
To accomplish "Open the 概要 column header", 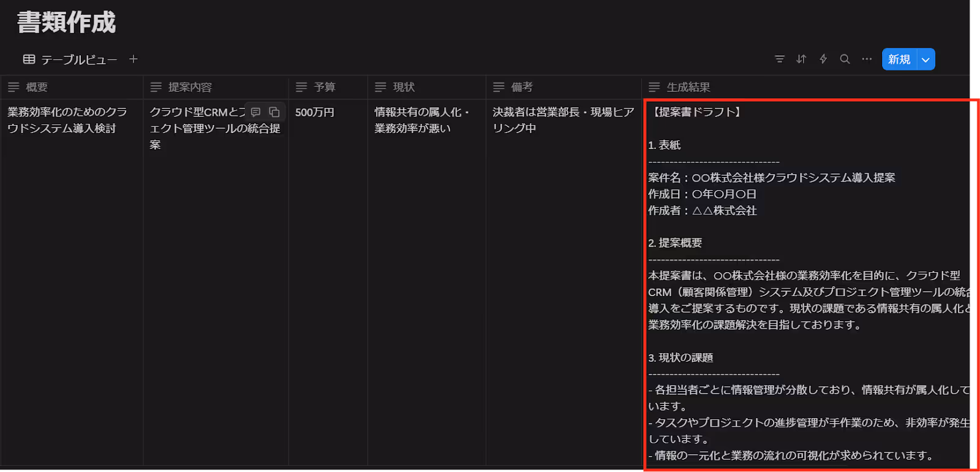I will coord(72,87).
